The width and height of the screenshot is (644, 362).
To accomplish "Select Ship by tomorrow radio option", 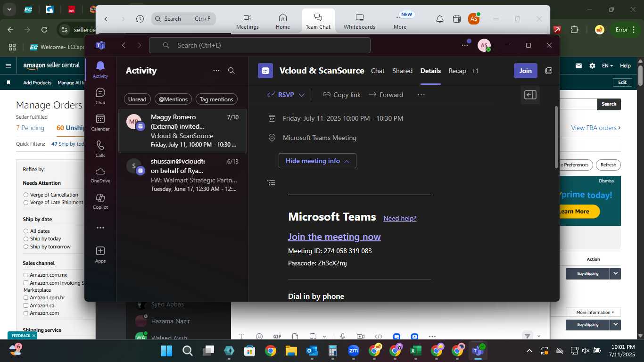I will (26, 247).
